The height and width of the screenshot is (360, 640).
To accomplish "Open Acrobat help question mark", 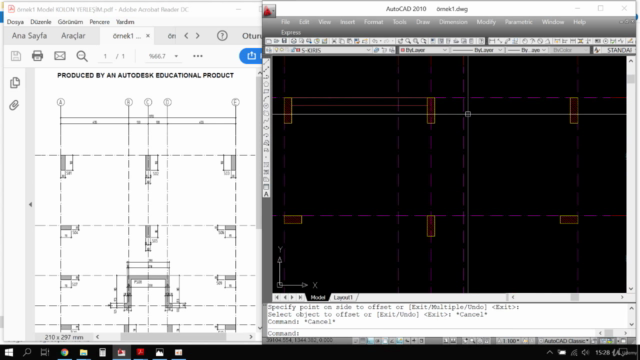I will (x=222, y=36).
